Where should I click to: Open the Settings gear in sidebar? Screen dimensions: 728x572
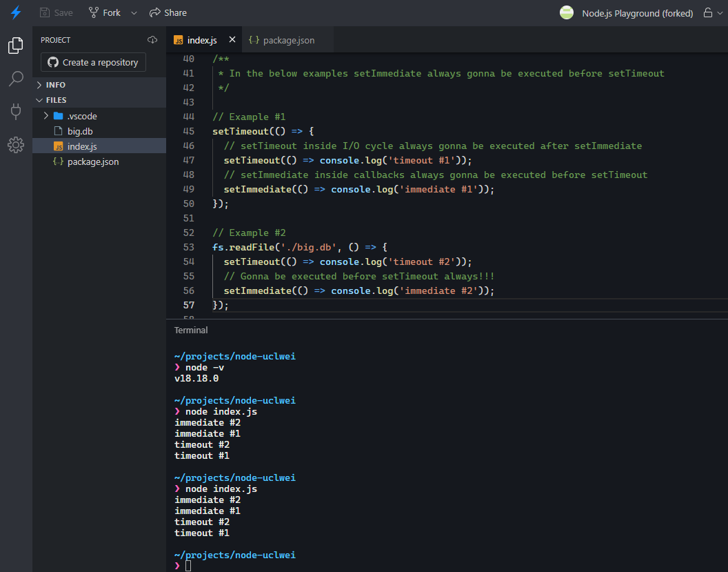pyautogui.click(x=16, y=145)
